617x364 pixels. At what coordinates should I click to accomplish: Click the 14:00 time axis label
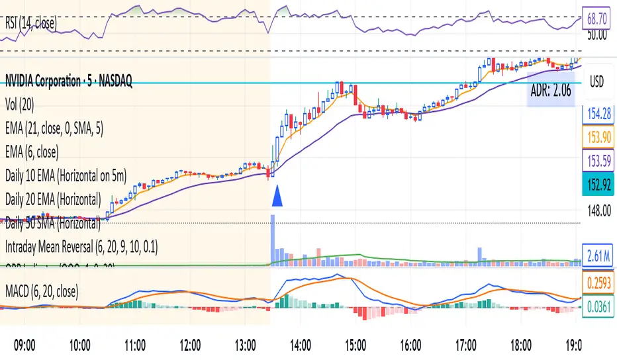click(x=301, y=345)
